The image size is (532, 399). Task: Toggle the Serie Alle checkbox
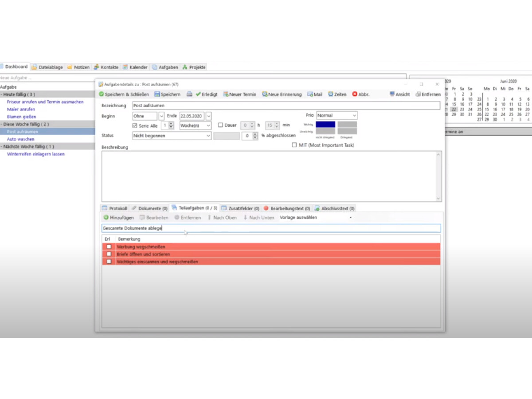pyautogui.click(x=135, y=126)
